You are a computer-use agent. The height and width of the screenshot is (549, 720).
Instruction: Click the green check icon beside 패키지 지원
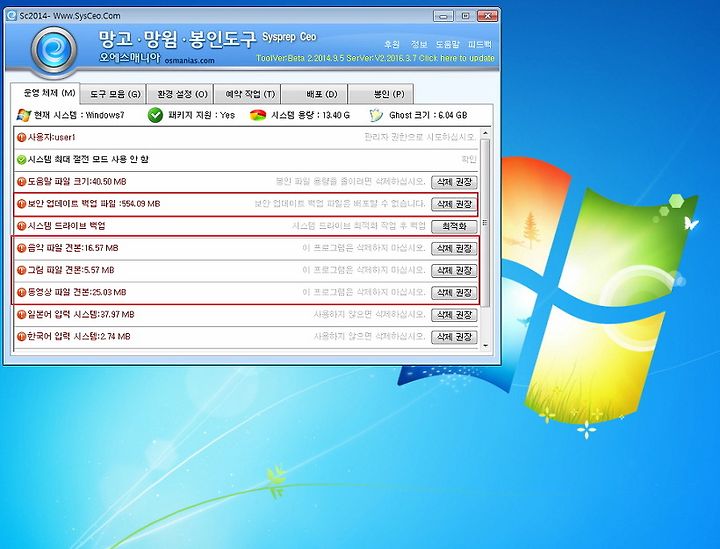(x=155, y=115)
